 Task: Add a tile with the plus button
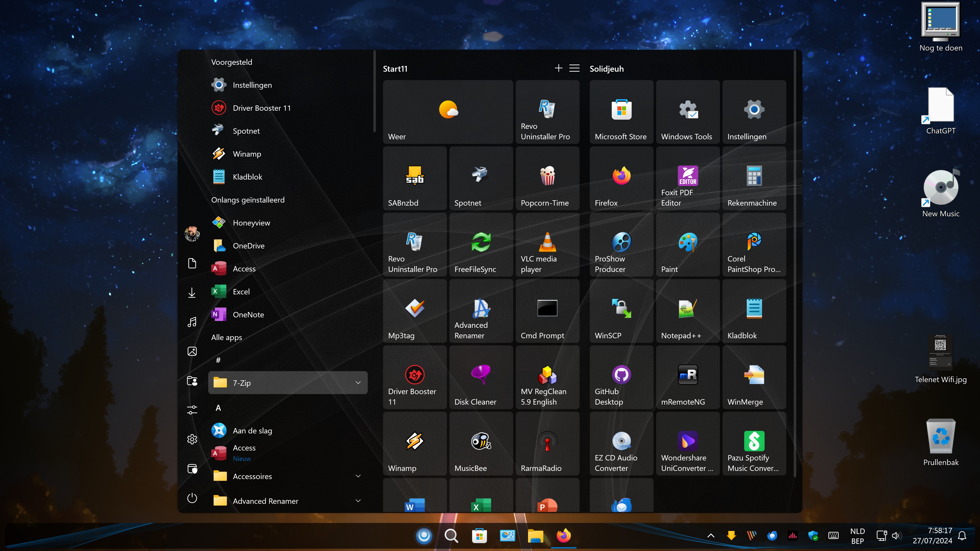pos(558,68)
